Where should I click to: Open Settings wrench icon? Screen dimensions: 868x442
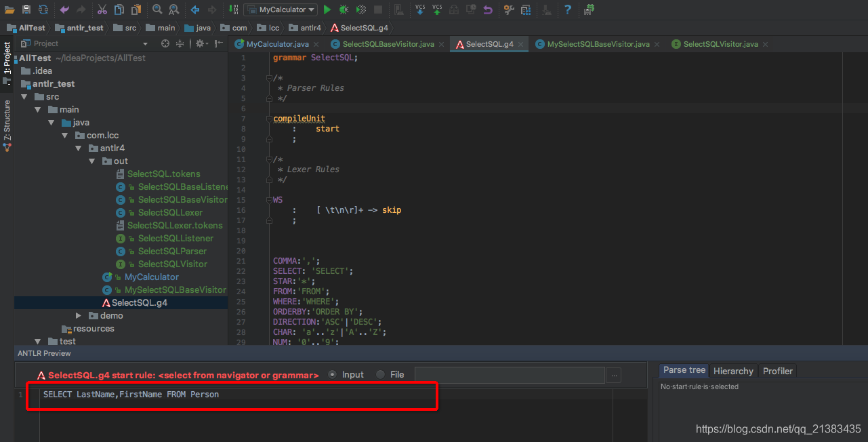[x=509, y=9]
